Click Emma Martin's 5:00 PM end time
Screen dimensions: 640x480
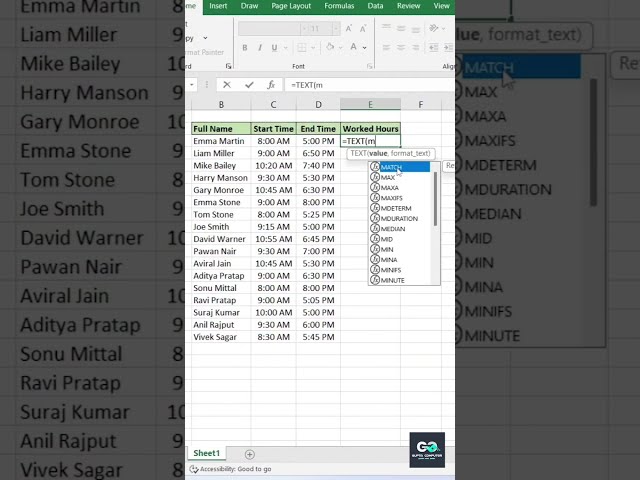(318, 141)
